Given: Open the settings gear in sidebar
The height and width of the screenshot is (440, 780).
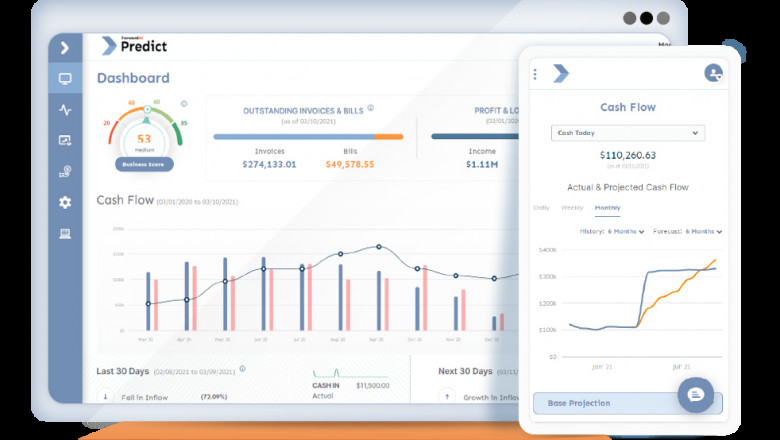Looking at the screenshot, I should (x=65, y=203).
